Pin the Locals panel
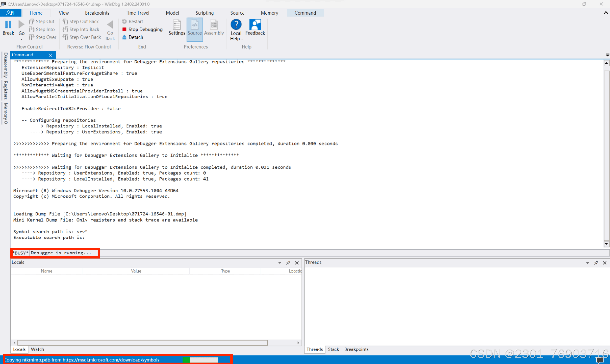Image resolution: width=610 pixels, height=364 pixels. pos(288,263)
